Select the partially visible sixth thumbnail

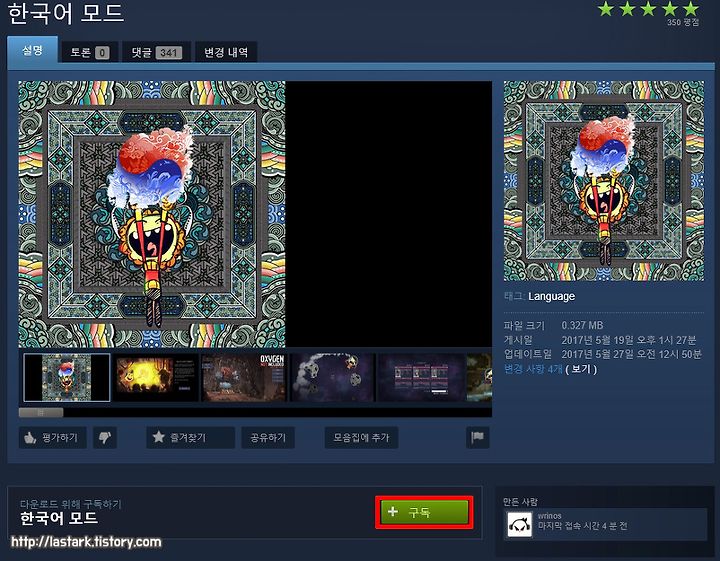click(479, 377)
